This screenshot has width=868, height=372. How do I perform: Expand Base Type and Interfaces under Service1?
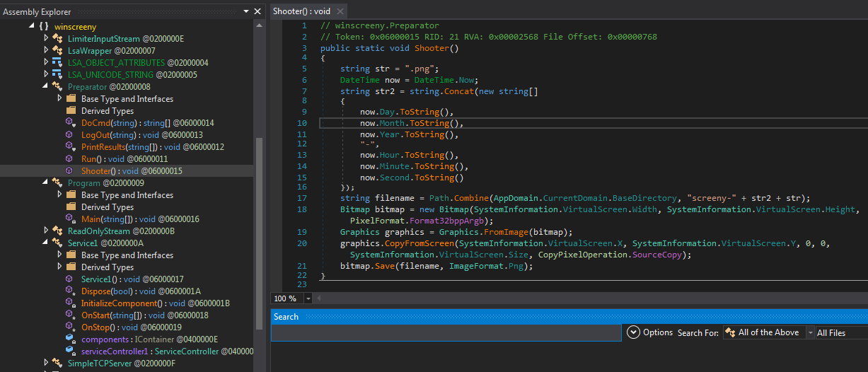point(60,255)
